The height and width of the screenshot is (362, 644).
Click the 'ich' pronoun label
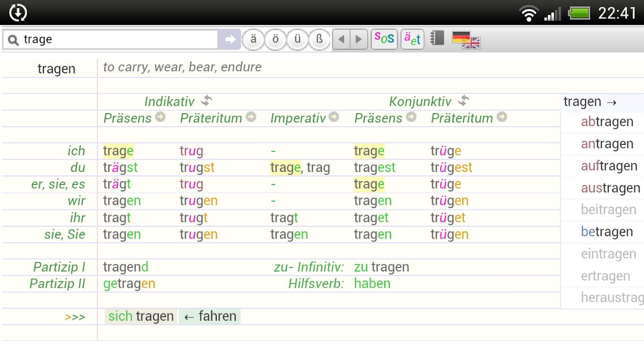(x=76, y=150)
